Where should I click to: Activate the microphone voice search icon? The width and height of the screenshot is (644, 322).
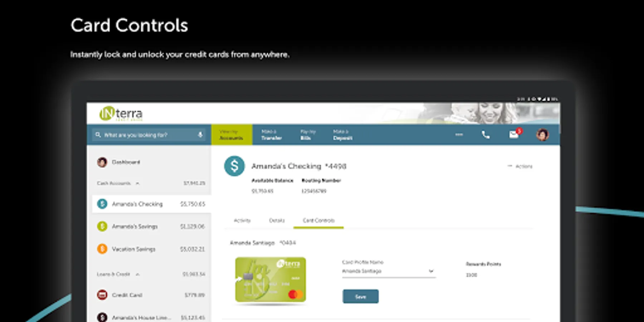coord(200,135)
